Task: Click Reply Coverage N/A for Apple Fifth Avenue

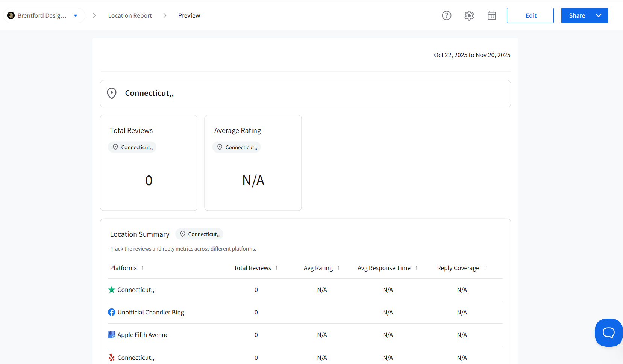Action: coord(462,335)
